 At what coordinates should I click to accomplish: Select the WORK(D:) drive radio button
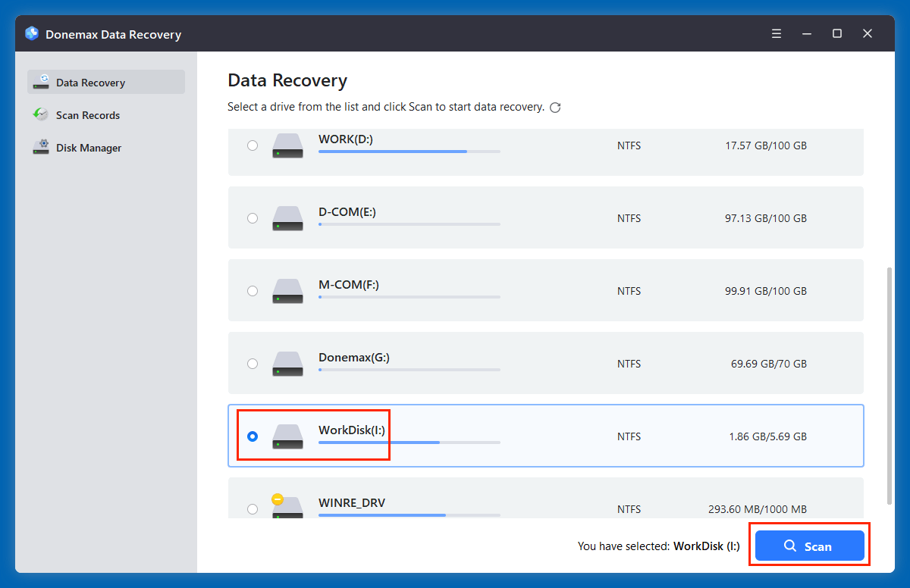tap(253, 145)
